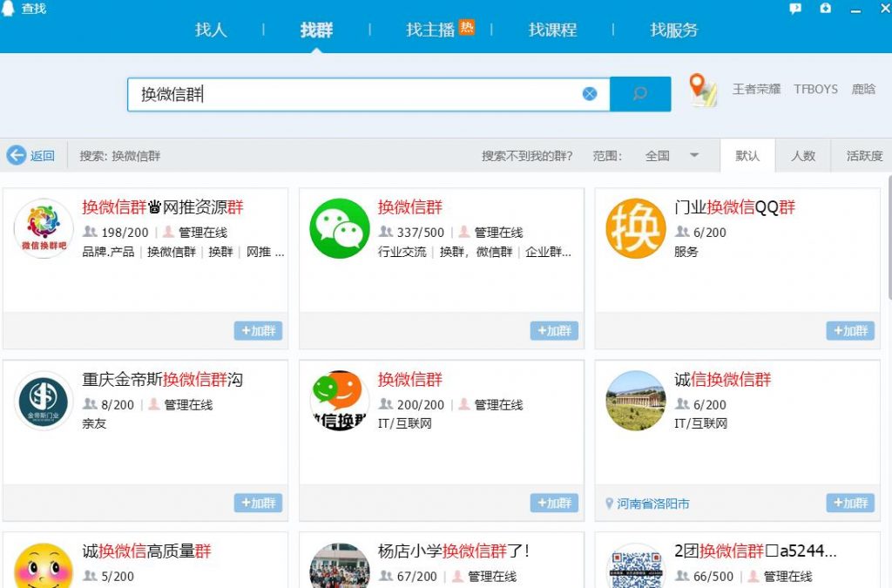Click 管理在线 label on 重庆金帝斯 card
Screen dimensions: 892x588
(188, 404)
